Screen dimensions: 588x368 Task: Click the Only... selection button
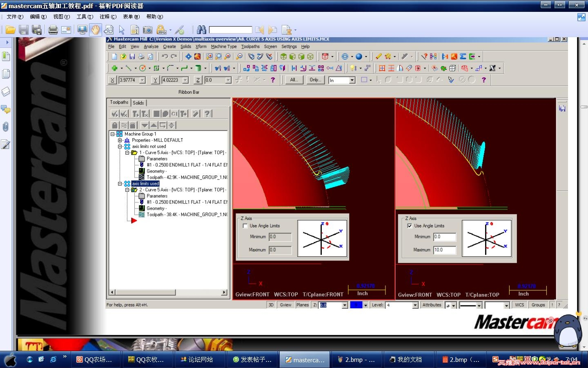pos(315,80)
